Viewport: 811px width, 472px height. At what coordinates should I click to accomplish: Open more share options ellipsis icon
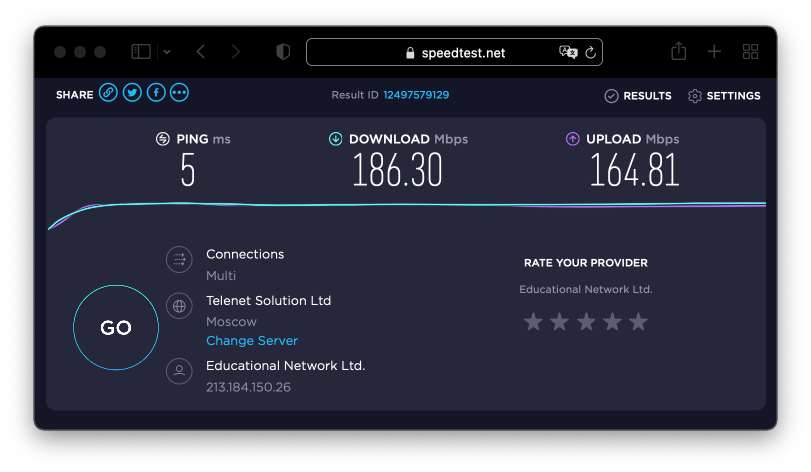coord(179,93)
